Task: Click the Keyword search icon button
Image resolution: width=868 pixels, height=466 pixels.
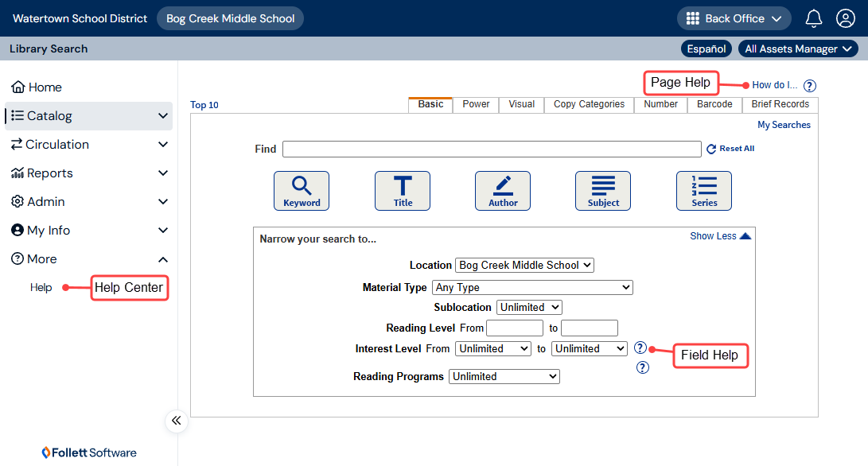Action: (x=302, y=191)
